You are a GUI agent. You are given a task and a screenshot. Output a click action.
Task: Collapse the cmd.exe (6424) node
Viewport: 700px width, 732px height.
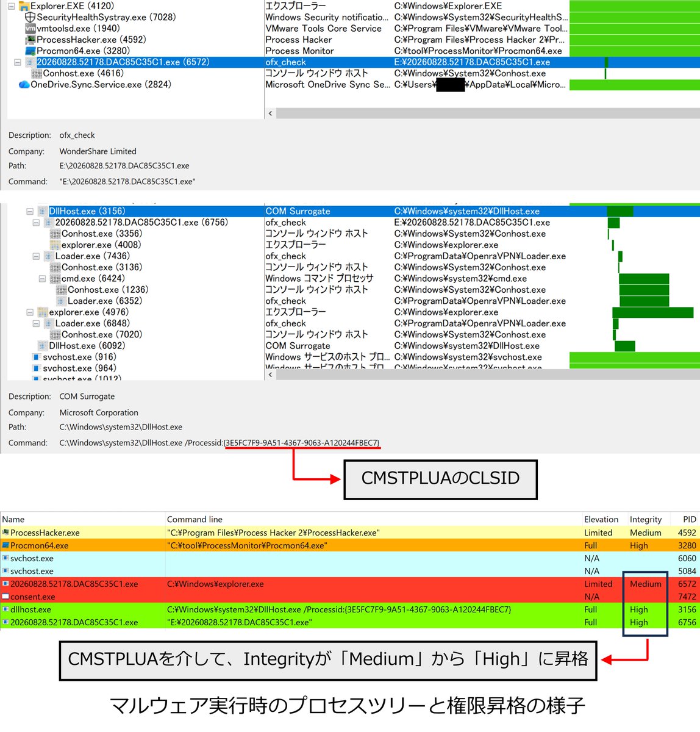click(x=42, y=279)
